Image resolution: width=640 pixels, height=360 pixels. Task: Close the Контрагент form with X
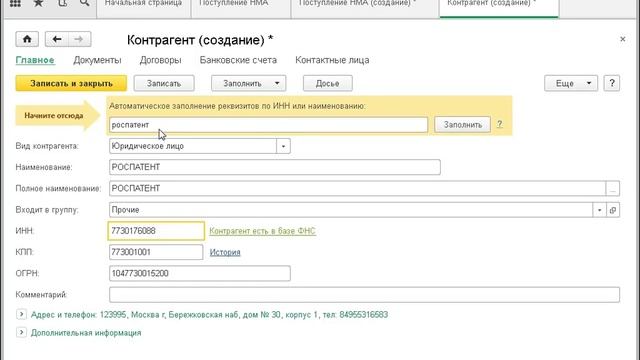click(622, 39)
